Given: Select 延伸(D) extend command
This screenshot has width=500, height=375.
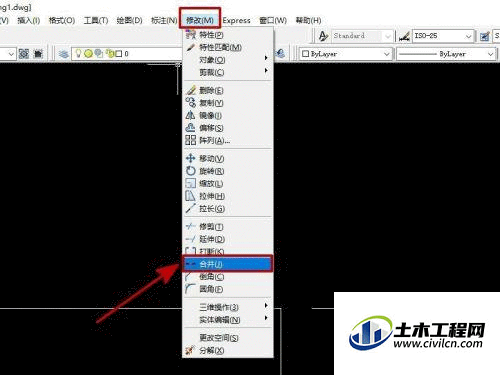Looking at the screenshot, I should (x=228, y=239).
